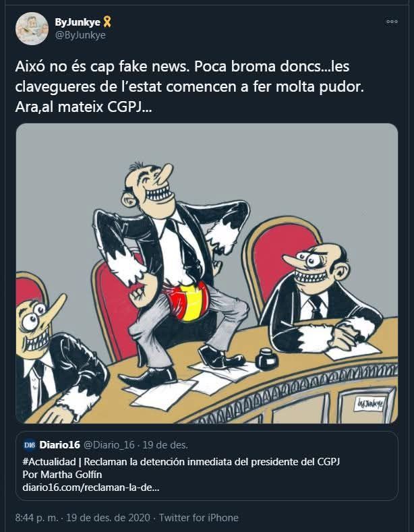Open the ByJunkye profile avatar
Screen dimensions: 414x532
(32, 29)
